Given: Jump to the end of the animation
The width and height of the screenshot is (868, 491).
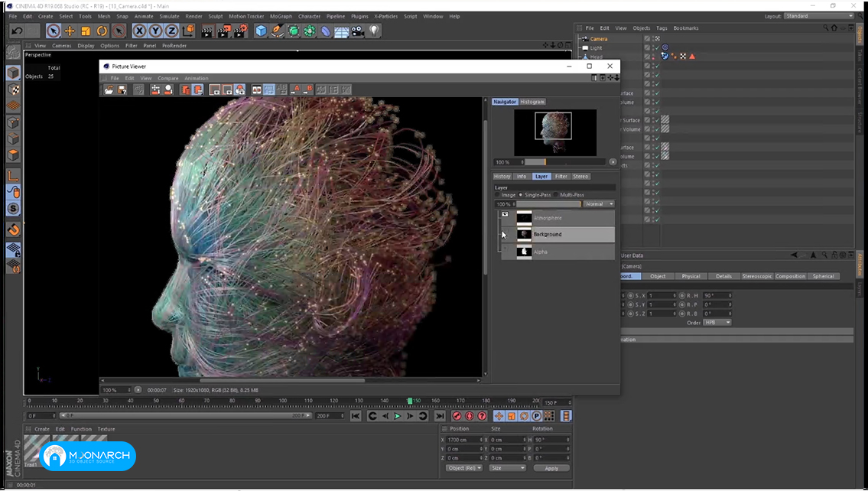Looking at the screenshot, I should [440, 416].
